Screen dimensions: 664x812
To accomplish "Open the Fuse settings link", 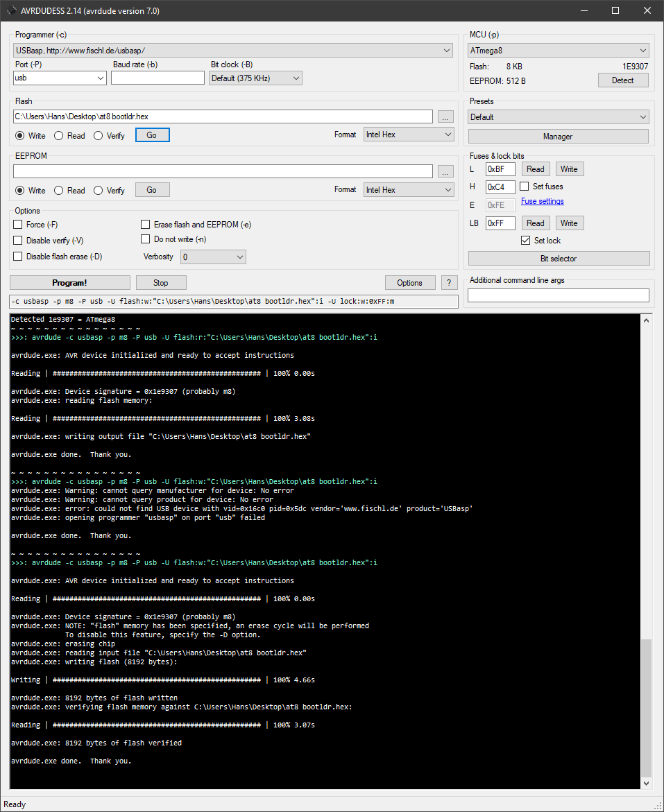I will [542, 201].
